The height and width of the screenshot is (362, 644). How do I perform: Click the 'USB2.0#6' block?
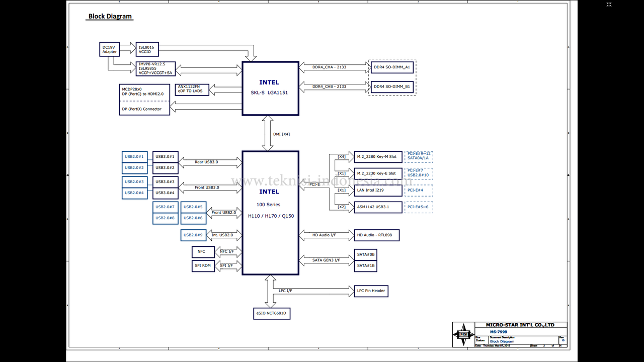click(x=193, y=218)
